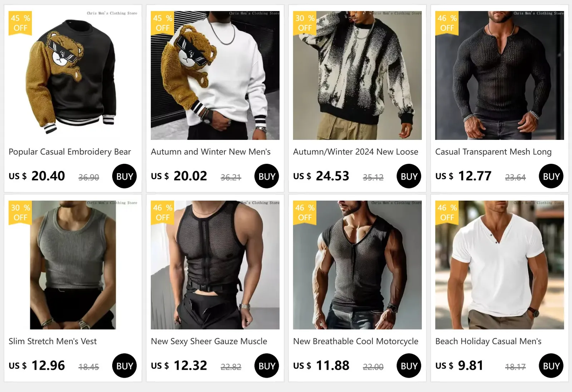Open the gray ribbed vest photo
Viewport: 572px width, 392px height.
tap(73, 265)
